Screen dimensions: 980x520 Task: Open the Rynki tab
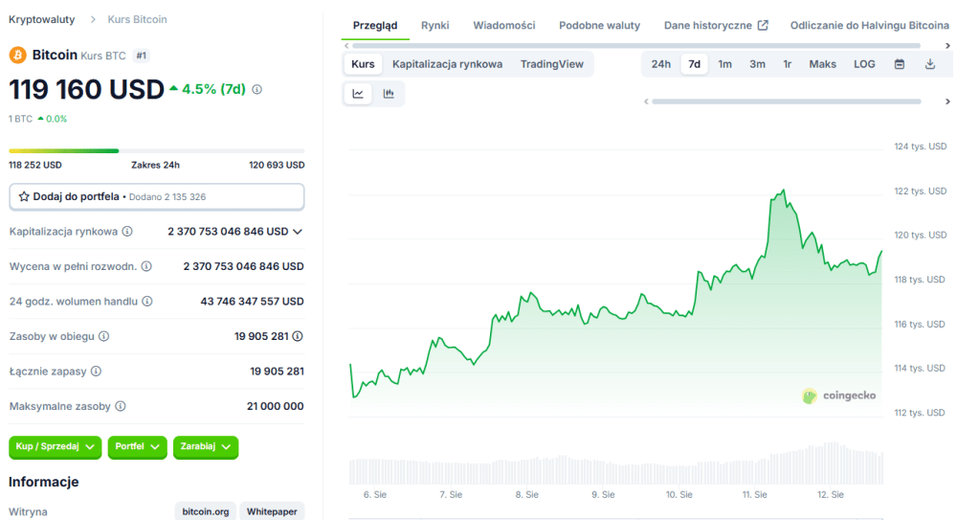pos(435,26)
